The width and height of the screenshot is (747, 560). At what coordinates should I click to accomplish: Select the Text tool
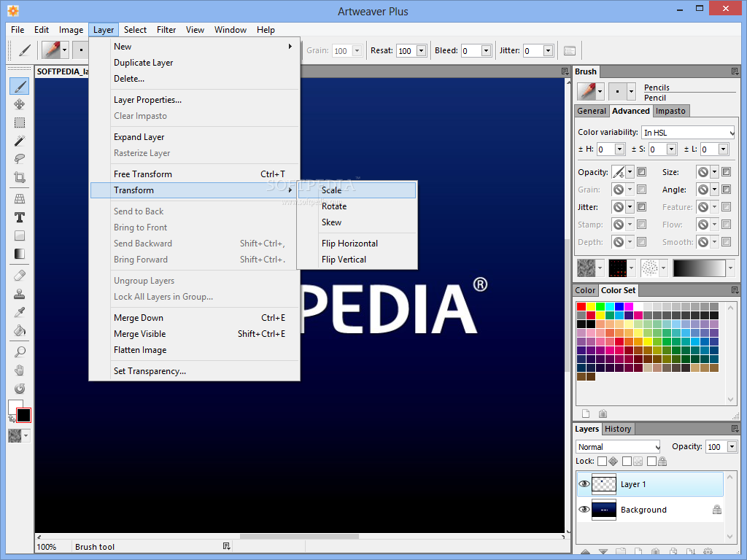point(20,217)
